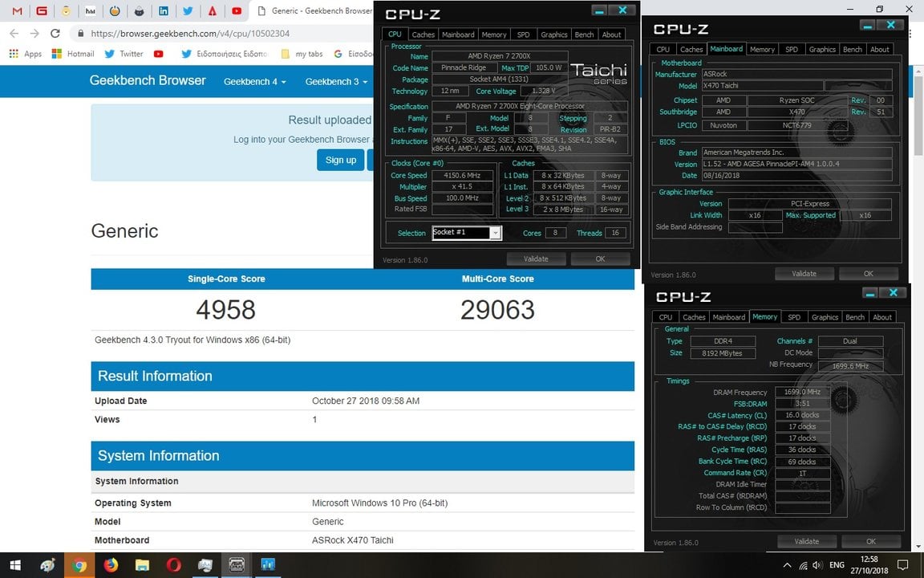This screenshot has height=578, width=924.
Task: Click the 'AMD Ryzen 7 2700X' Name field
Action: pyautogui.click(x=500, y=57)
